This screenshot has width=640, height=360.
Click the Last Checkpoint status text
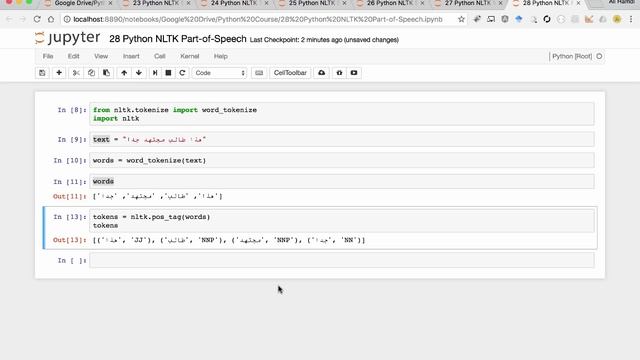click(x=324, y=40)
